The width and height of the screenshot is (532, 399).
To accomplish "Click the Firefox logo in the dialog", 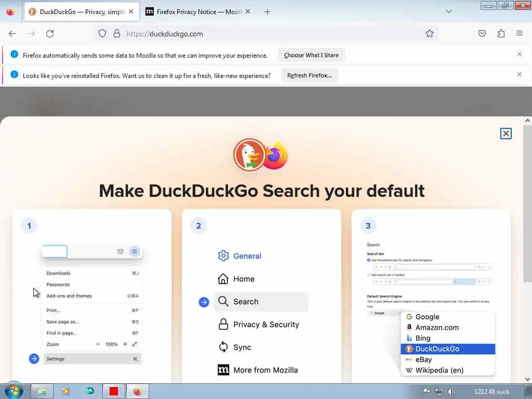I will (275, 155).
